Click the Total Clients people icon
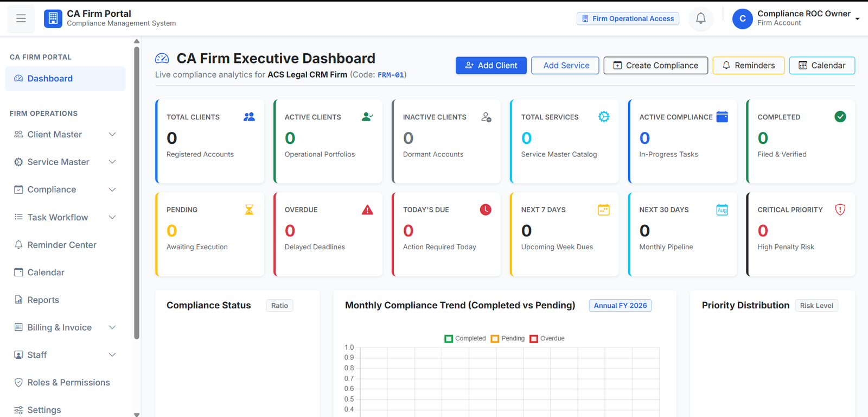This screenshot has width=868, height=417. (249, 117)
